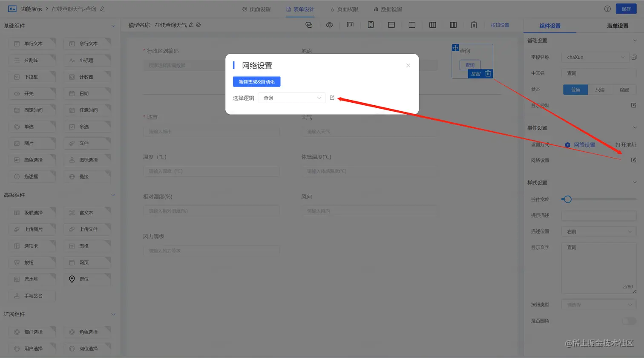Viewport: 644px width, 358px height.
Task: Click the 新建集成&自动化 button
Action: pos(256,82)
